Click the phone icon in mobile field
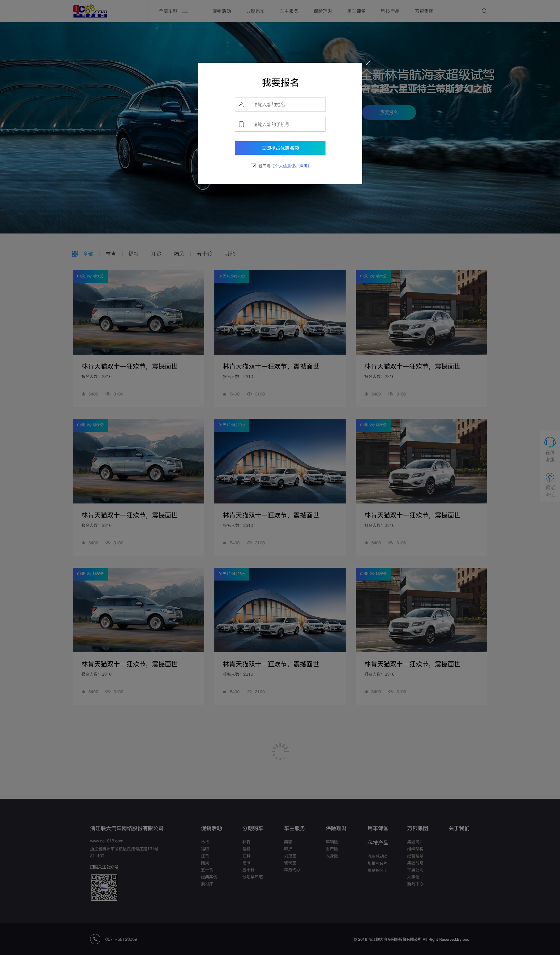560x955 pixels. [241, 124]
